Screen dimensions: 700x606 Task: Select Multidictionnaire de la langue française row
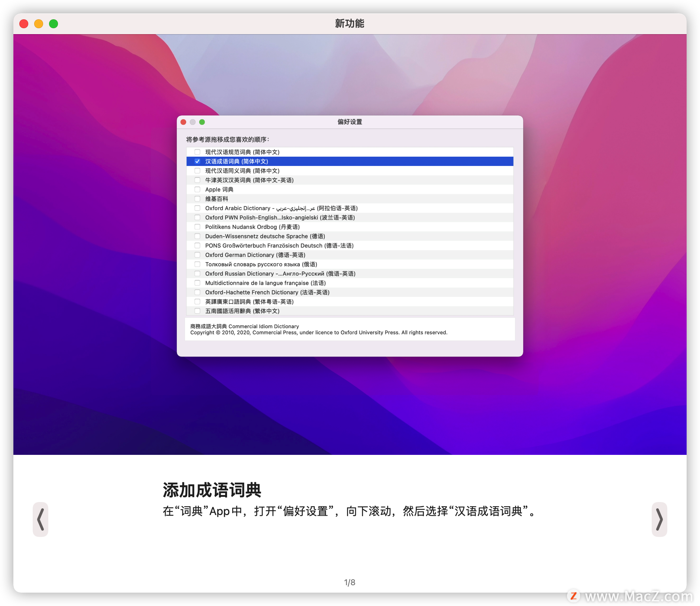click(x=350, y=283)
